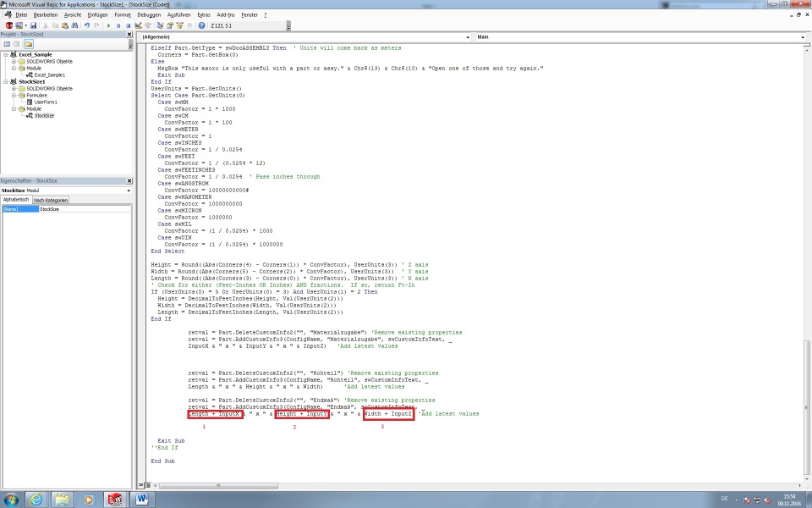This screenshot has width=812, height=508.
Task: Click the Paste clipboard icon
Action: pos(65,25)
